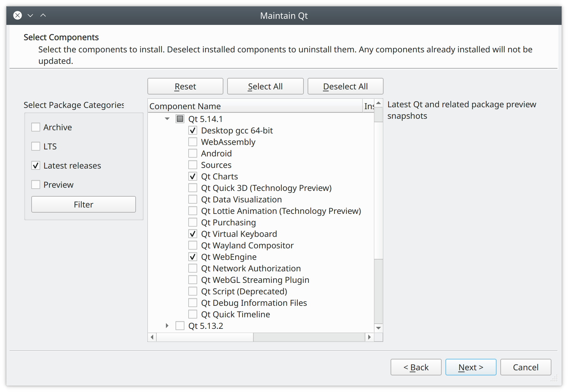Click the horizontal scrollbar right arrow
This screenshot has height=392, width=568.
tap(370, 337)
